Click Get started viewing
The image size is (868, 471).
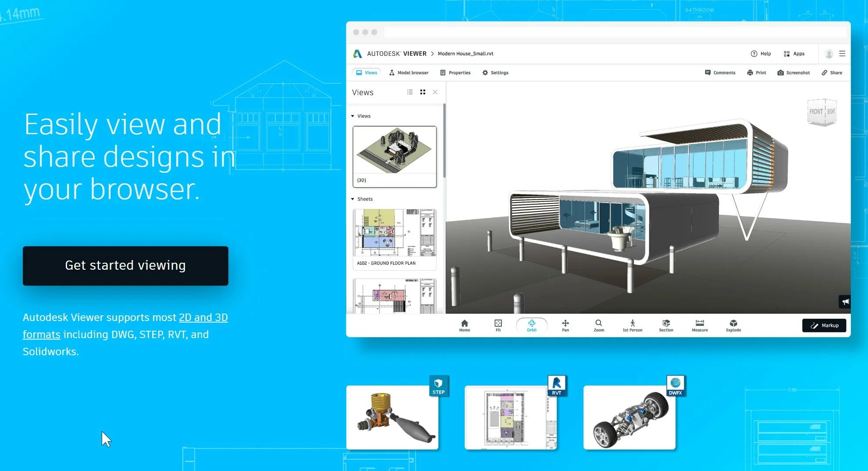[125, 266]
